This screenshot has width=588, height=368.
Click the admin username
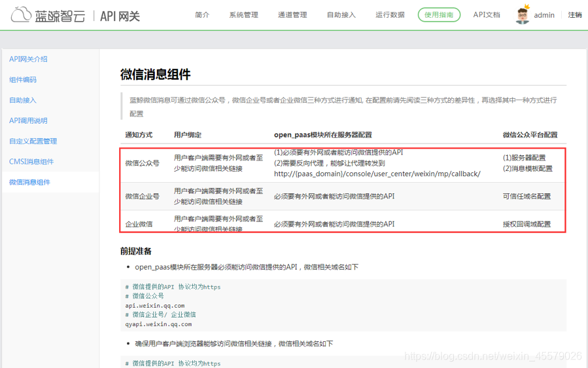pyautogui.click(x=544, y=15)
